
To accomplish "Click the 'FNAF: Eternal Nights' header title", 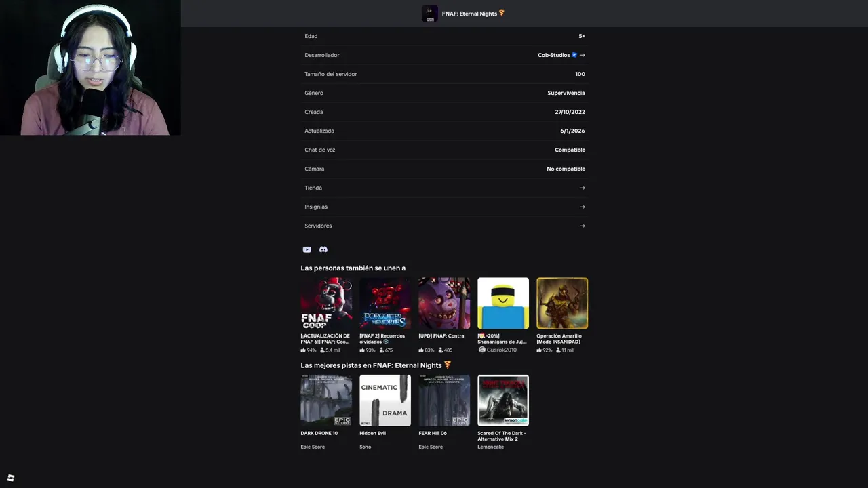I will click(469, 14).
